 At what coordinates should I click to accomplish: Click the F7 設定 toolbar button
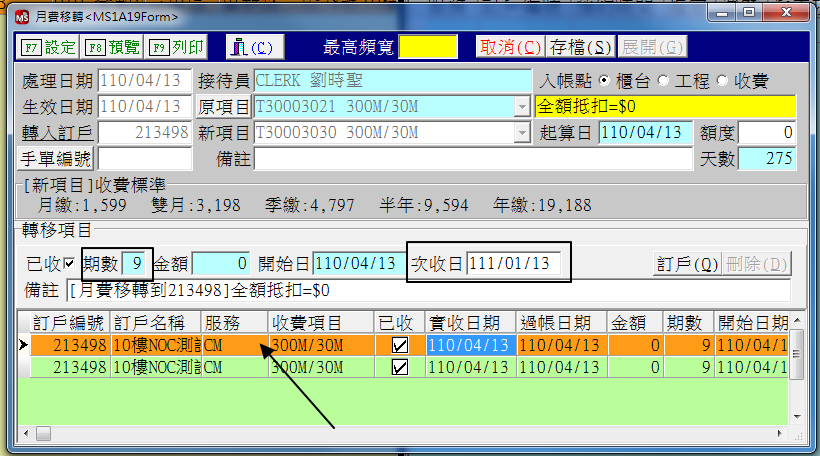(49, 47)
